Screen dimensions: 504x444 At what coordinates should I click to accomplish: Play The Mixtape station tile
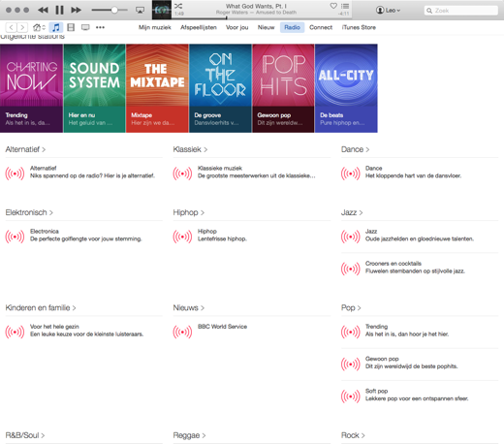click(x=157, y=88)
